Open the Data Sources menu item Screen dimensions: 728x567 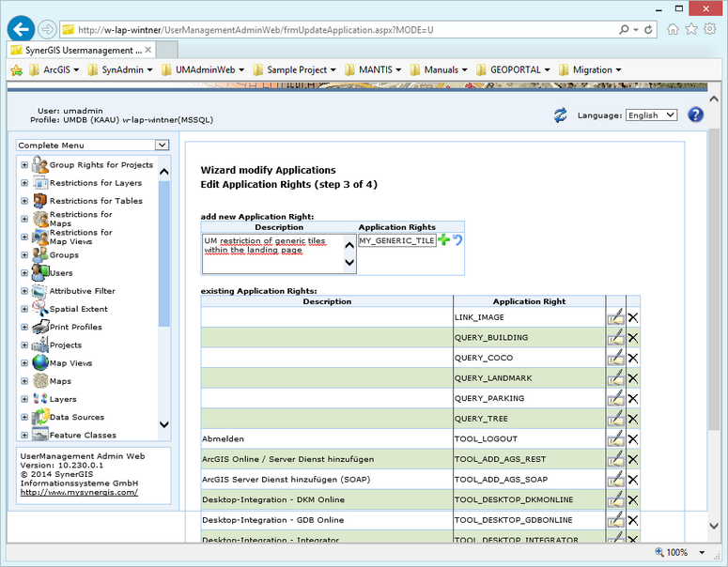coord(77,417)
